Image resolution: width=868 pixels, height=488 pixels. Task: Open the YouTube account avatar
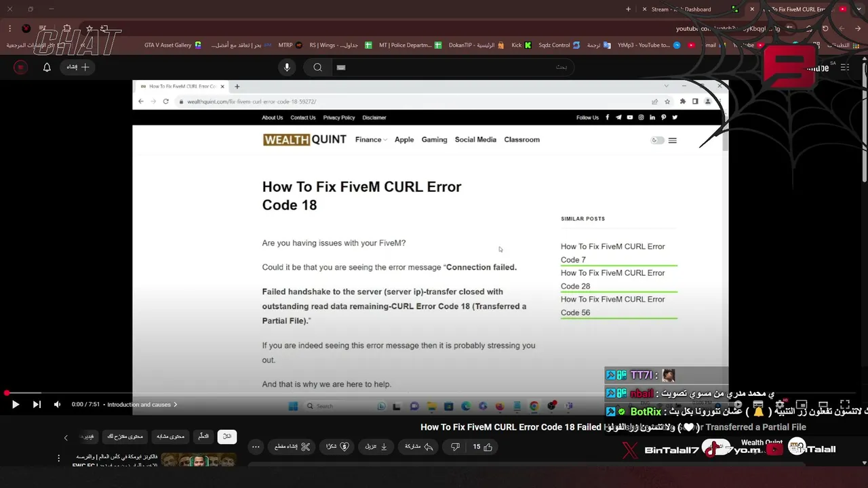[21, 67]
